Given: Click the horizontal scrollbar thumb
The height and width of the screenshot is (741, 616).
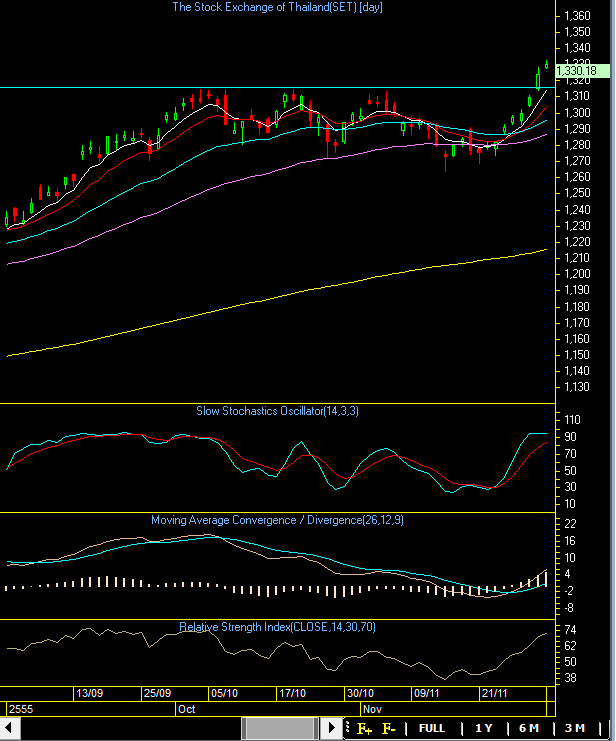Looking at the screenshot, I should [281, 728].
